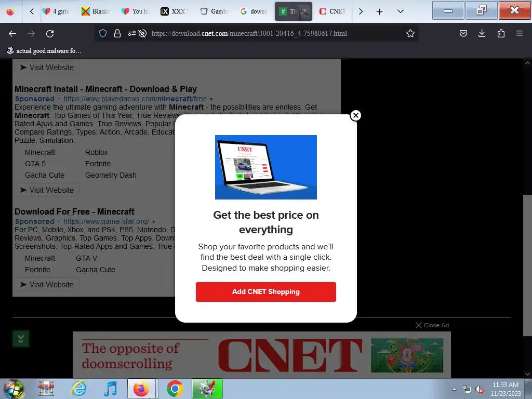
Task: Open 'Minecraft Install - Minecraft - Download & Play' link
Action: click(105, 89)
